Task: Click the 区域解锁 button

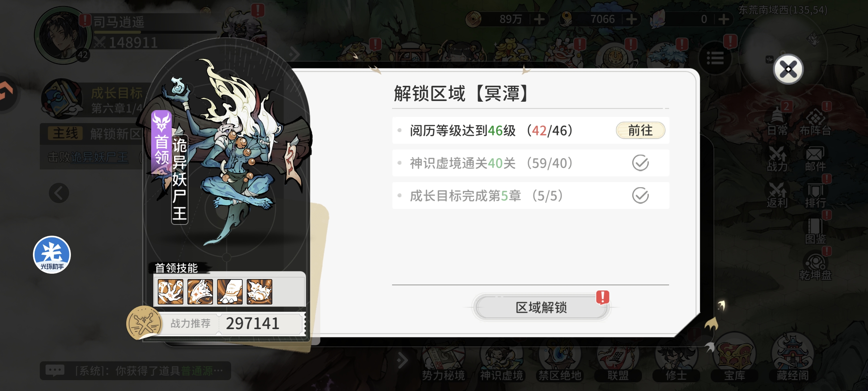Action: (541, 307)
